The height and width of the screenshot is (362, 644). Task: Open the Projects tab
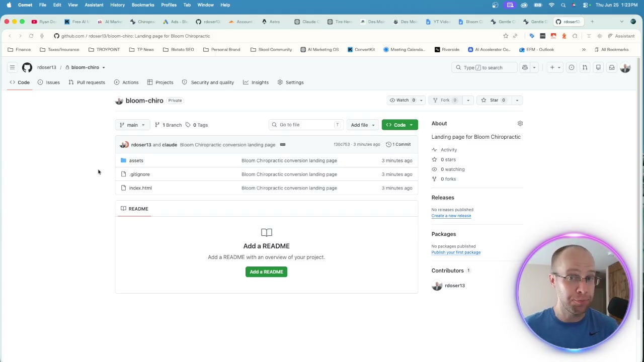[x=160, y=82]
